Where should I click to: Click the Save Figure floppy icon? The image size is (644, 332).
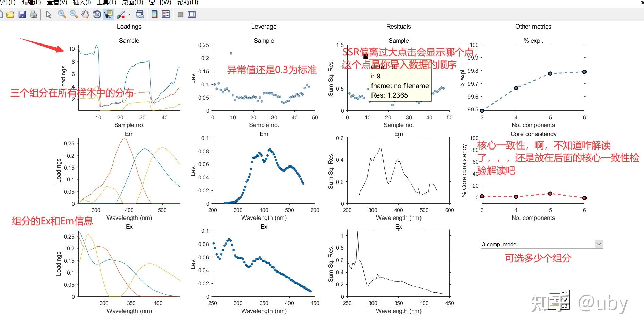tap(22, 14)
